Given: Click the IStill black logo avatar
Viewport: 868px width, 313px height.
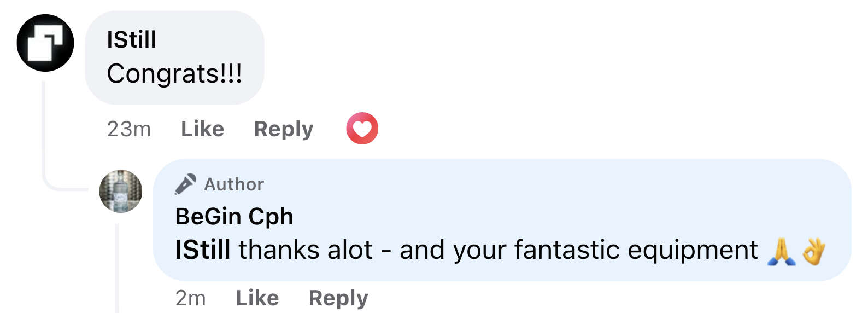Looking at the screenshot, I should (x=45, y=43).
